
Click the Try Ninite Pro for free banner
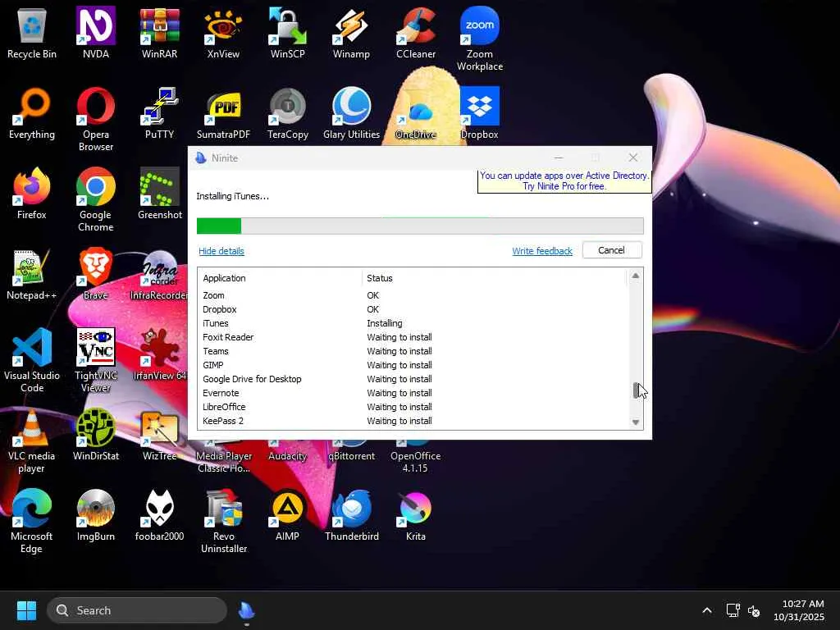pos(564,181)
